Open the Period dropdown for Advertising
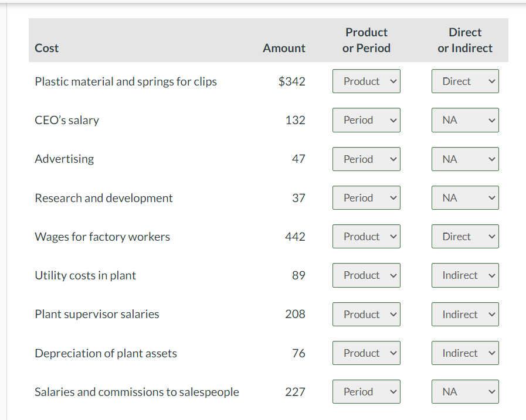526x420 pixels. point(366,159)
